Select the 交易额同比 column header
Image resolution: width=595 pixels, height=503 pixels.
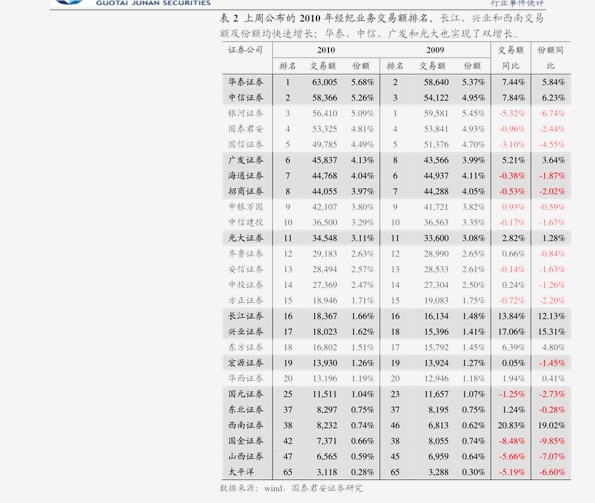pos(511,58)
